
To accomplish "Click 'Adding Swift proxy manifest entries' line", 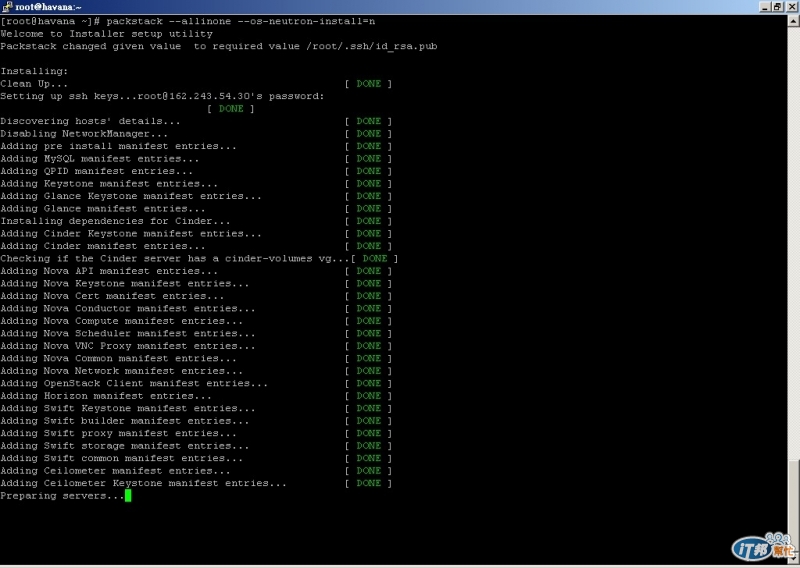I will tap(118, 434).
